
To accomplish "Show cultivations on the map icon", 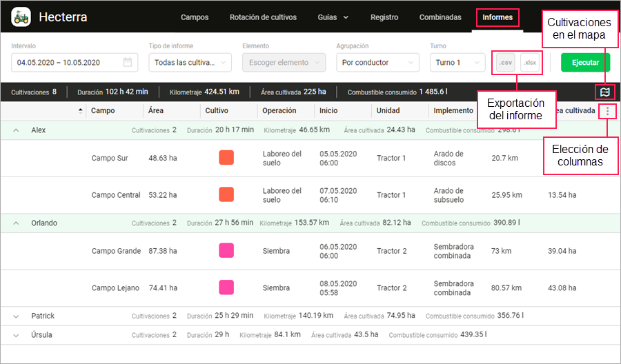I will pyautogui.click(x=604, y=92).
